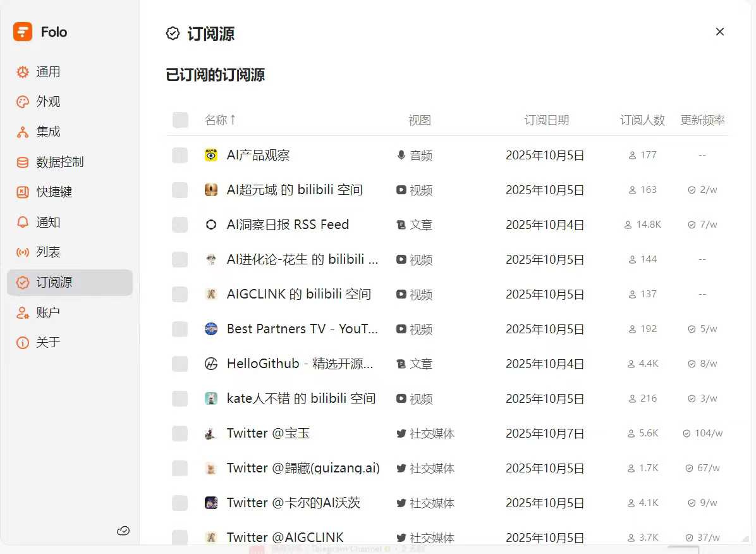Click the 更新频率 column header
Screen dimensions: 756x554
point(702,120)
